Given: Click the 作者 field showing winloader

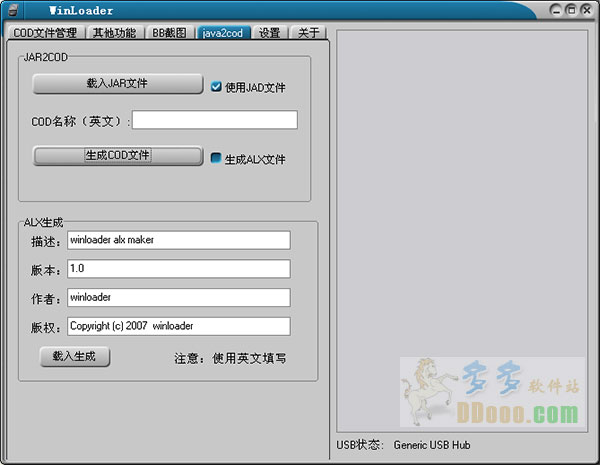Looking at the screenshot, I should 179,297.
